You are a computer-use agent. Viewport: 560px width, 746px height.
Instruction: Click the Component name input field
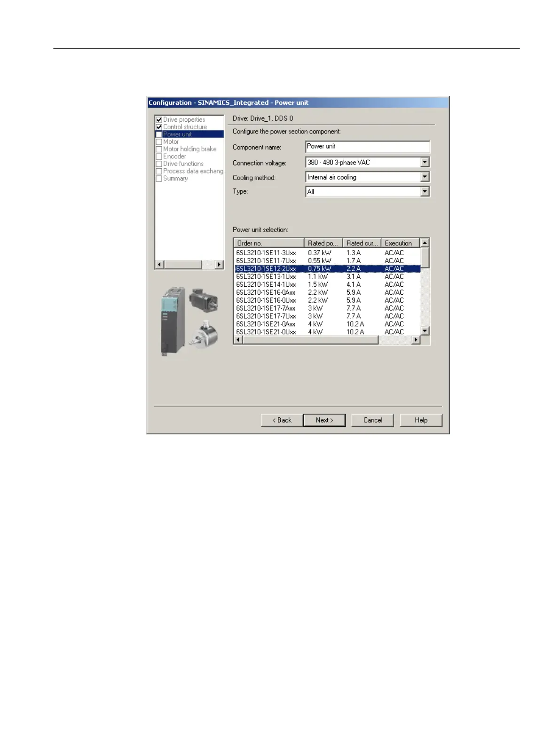click(x=368, y=147)
